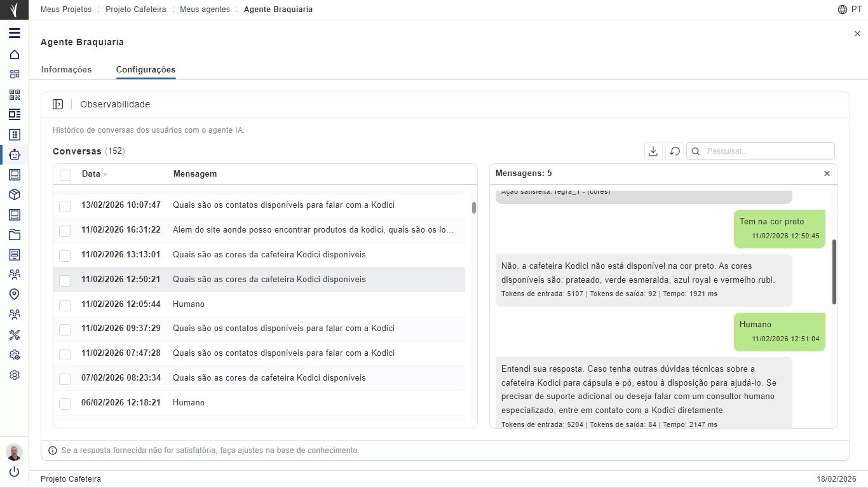The image size is (868, 488).
Task: Tick the checkbox for 11/02/2026 12:50:21
Action: [x=65, y=280]
